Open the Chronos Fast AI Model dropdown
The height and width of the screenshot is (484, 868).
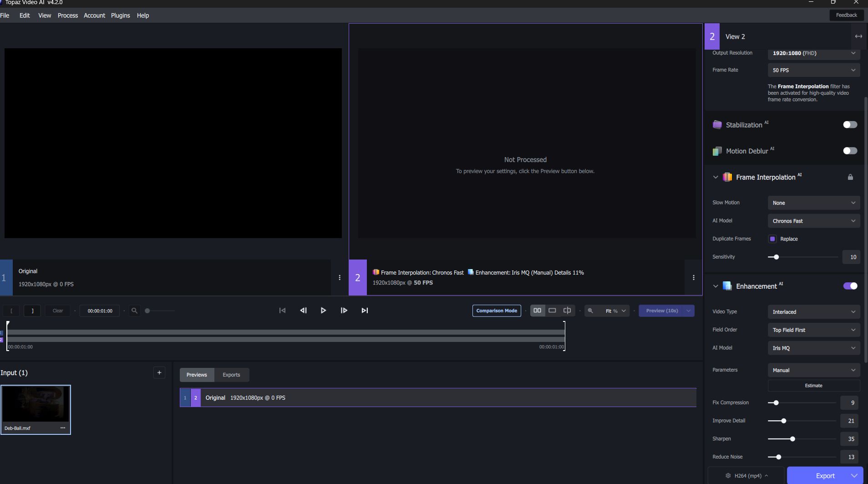coord(813,221)
